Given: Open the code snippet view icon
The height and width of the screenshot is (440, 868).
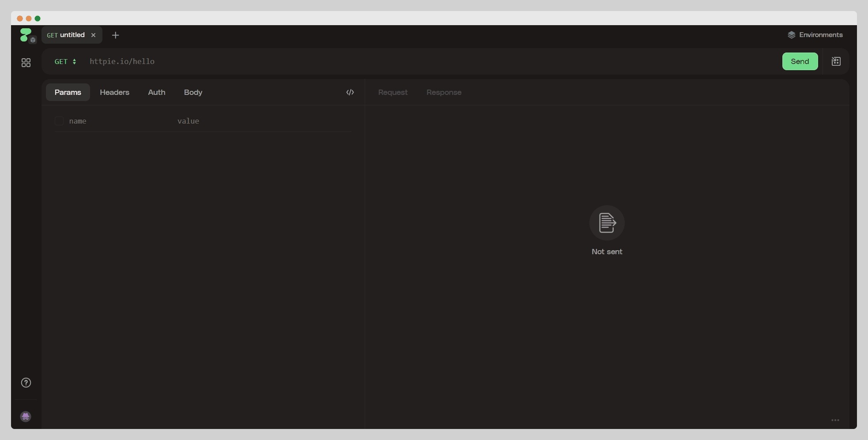Looking at the screenshot, I should click(x=350, y=92).
